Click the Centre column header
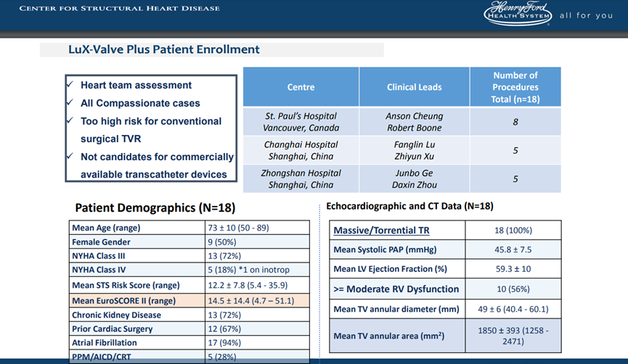Screen dimensions: 628x364 (301, 87)
